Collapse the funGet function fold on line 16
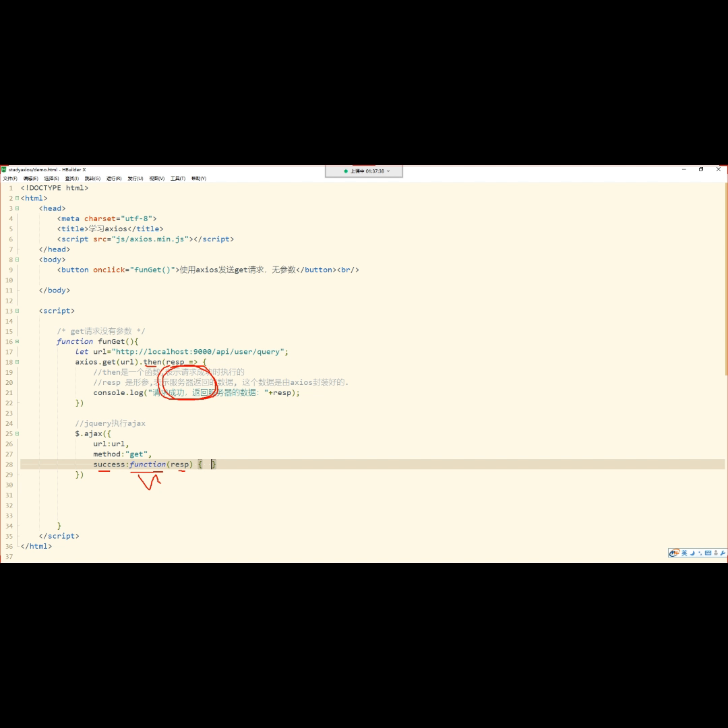 (x=17, y=341)
